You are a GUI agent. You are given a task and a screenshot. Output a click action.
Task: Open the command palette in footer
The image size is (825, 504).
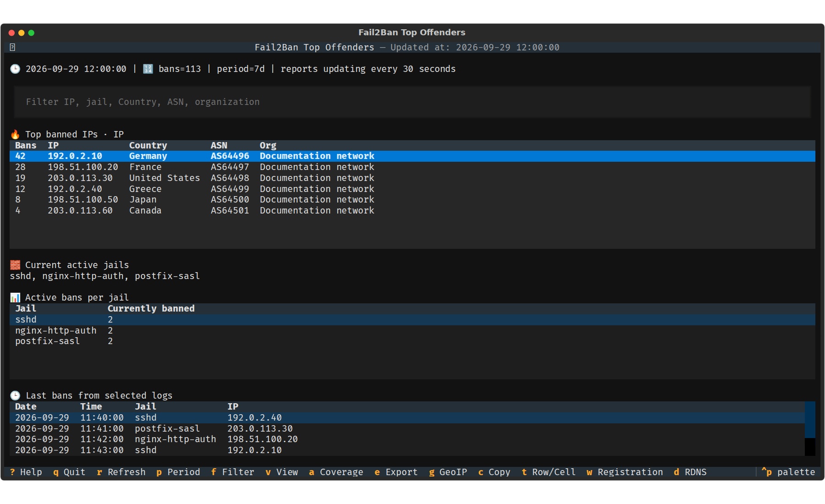(x=788, y=472)
